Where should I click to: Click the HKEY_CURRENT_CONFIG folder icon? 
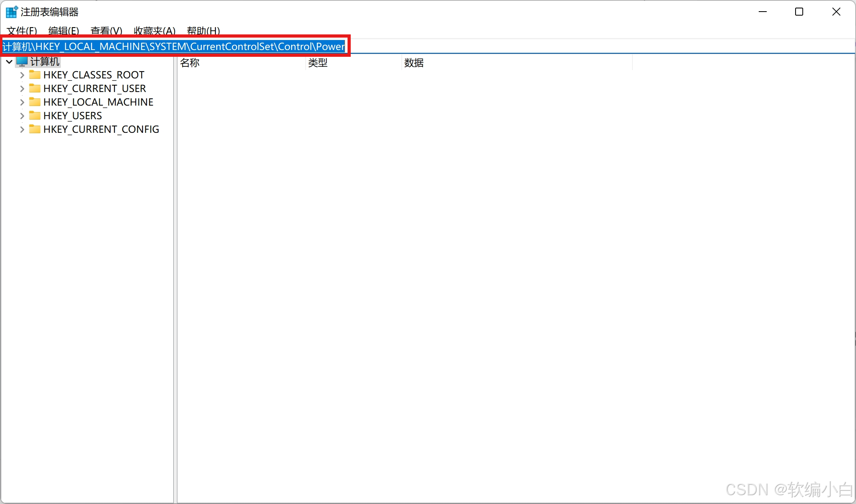coord(35,129)
